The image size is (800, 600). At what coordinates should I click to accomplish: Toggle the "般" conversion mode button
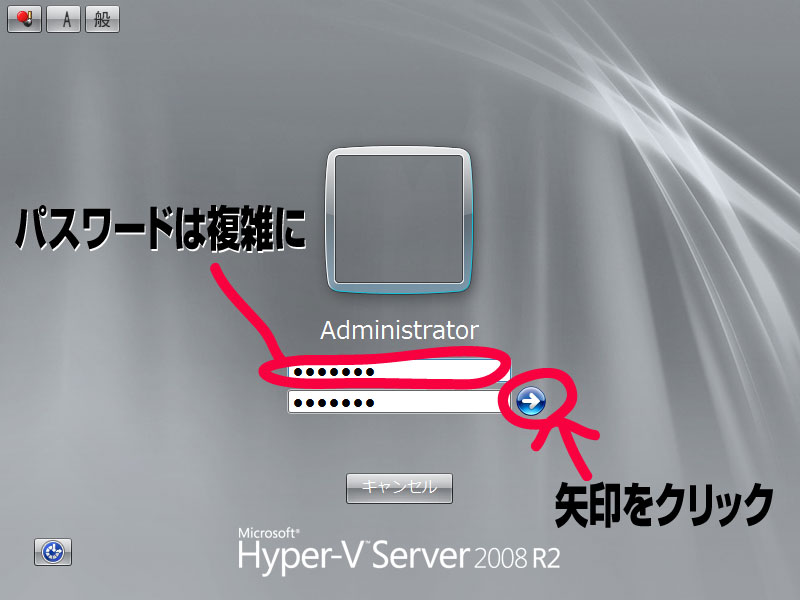tap(103, 19)
